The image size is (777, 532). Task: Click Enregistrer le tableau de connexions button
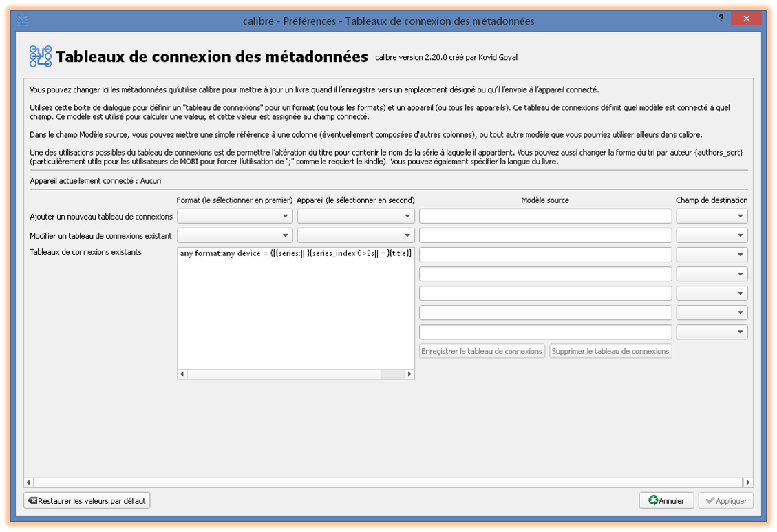coord(482,351)
